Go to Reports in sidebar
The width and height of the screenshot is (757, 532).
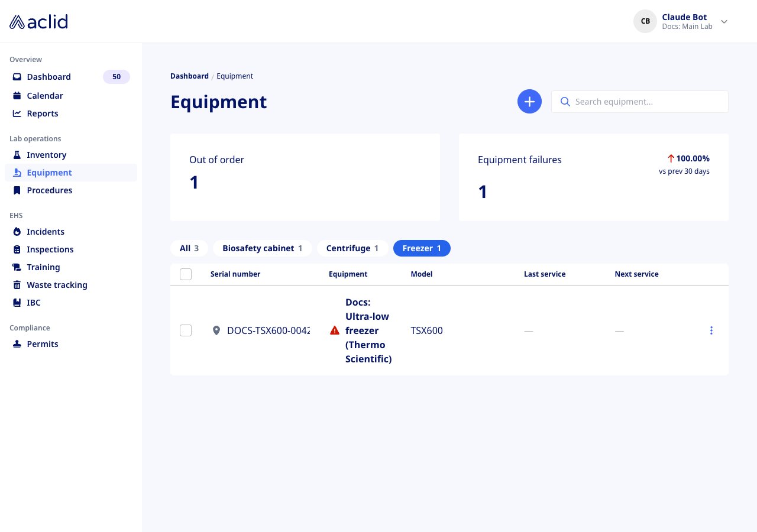(71, 113)
